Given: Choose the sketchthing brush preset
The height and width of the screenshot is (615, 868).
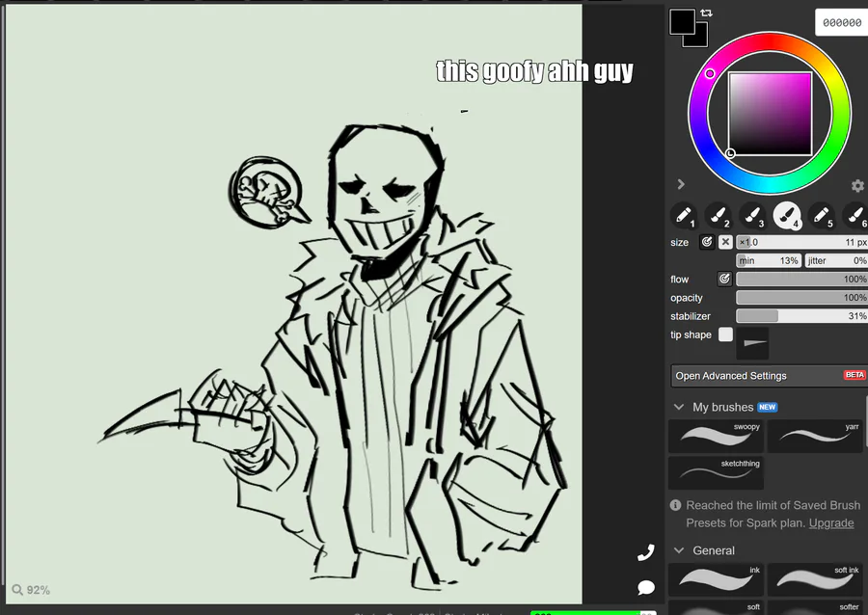Looking at the screenshot, I should tap(716, 473).
